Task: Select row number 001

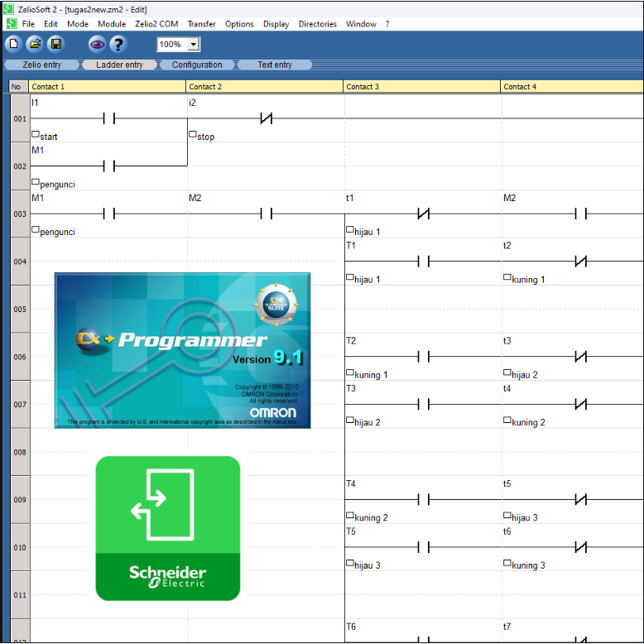Action: coord(20,118)
